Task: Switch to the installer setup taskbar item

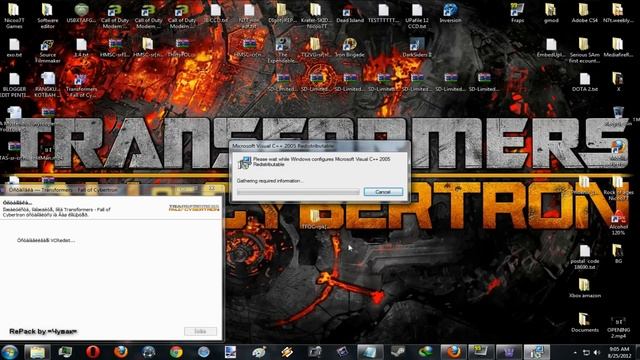Action: [536, 352]
